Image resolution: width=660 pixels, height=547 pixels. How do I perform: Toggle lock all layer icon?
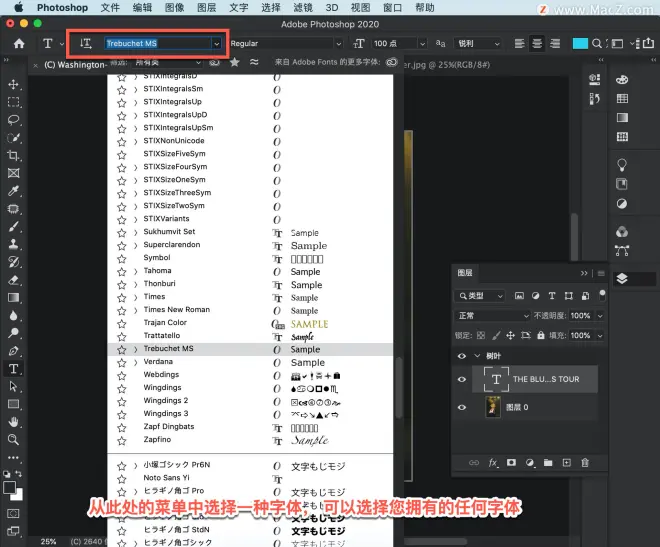tap(540, 335)
